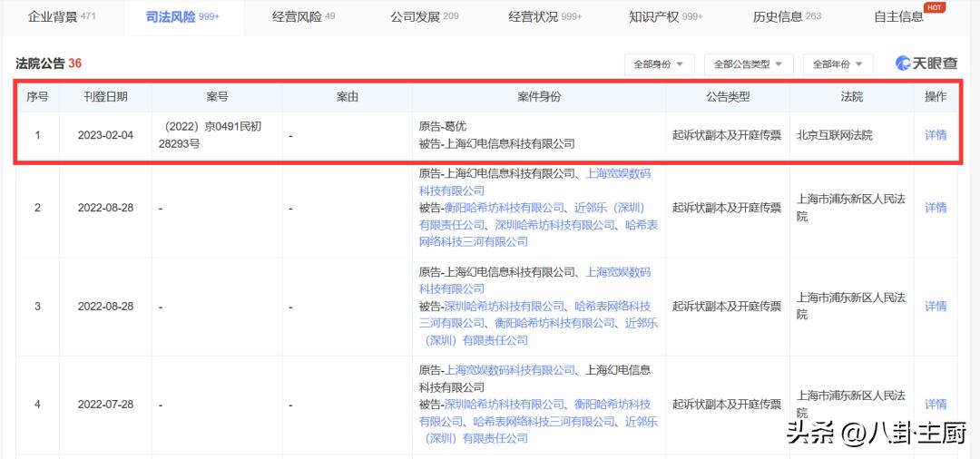Open the 知识产权 tab
The image size is (980, 459).
click(666, 17)
